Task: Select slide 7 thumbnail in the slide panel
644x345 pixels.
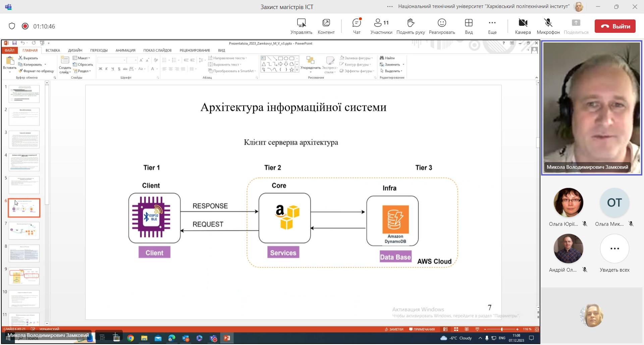Action: (24, 230)
